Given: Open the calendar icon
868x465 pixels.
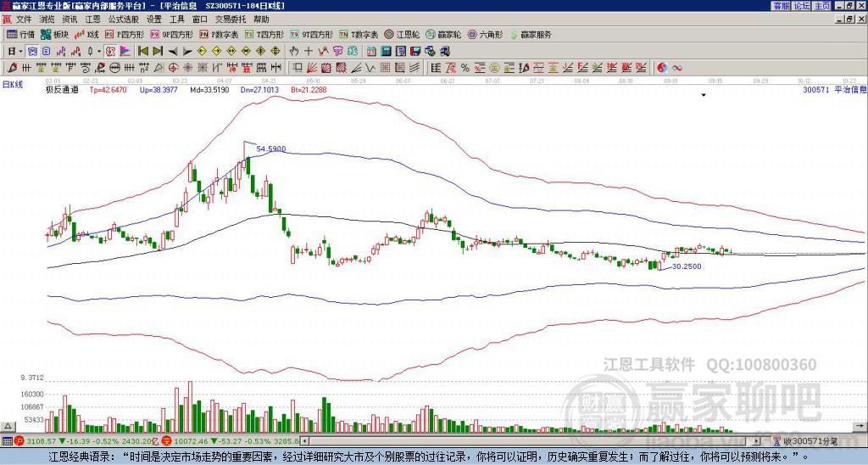Looking at the screenshot, I should point(371,52).
